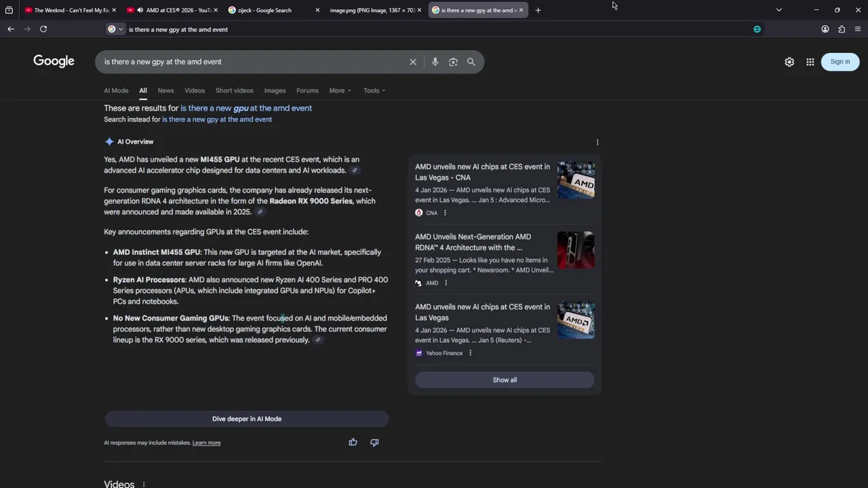The image size is (868, 488).
Task: Open a new browser tab
Action: point(538,10)
